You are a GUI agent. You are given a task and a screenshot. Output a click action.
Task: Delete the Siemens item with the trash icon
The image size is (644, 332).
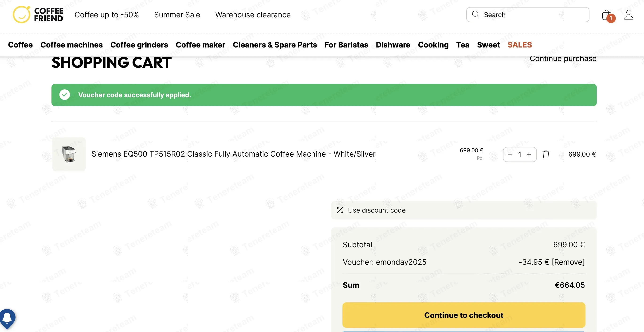(546, 154)
